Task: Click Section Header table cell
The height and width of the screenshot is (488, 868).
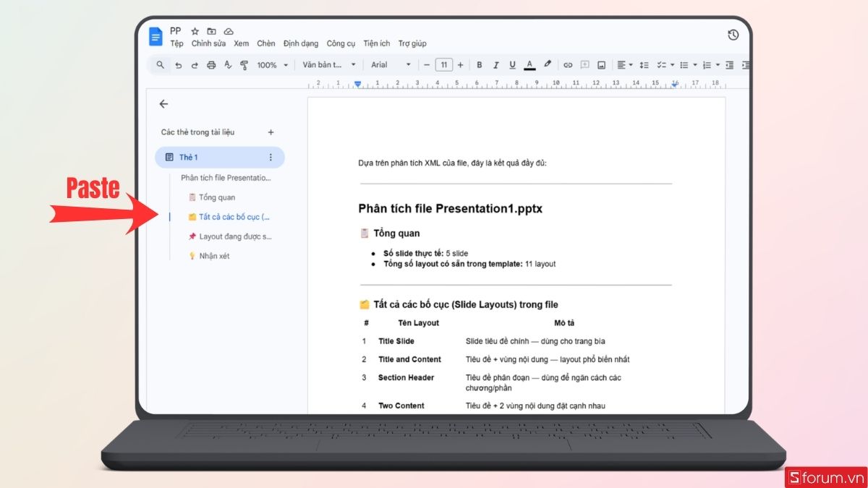Action: pyautogui.click(x=406, y=377)
